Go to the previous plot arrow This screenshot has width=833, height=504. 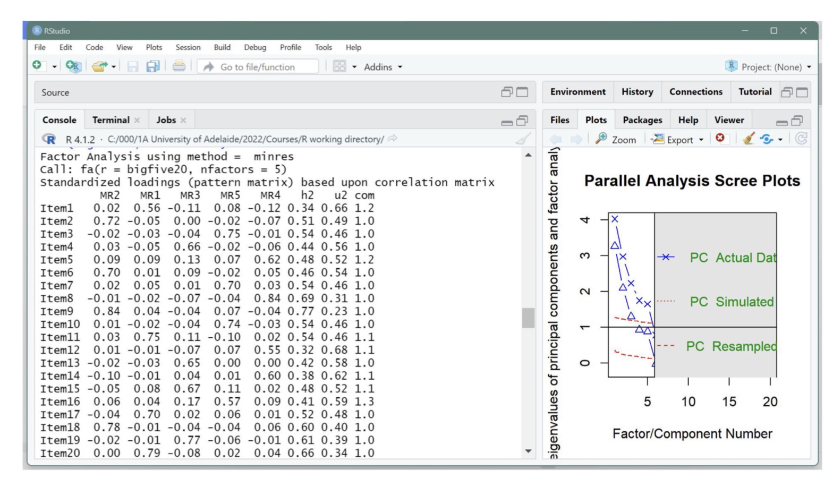(556, 139)
